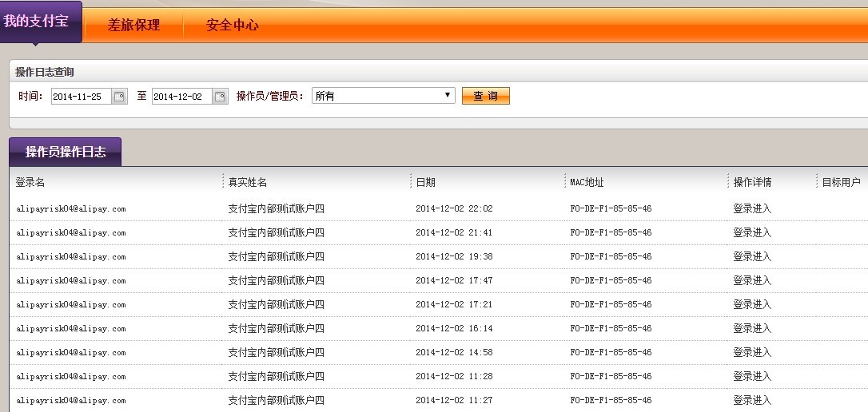Switch to the 我的支付宝 tab
The height and width of the screenshot is (412, 868).
(40, 22)
